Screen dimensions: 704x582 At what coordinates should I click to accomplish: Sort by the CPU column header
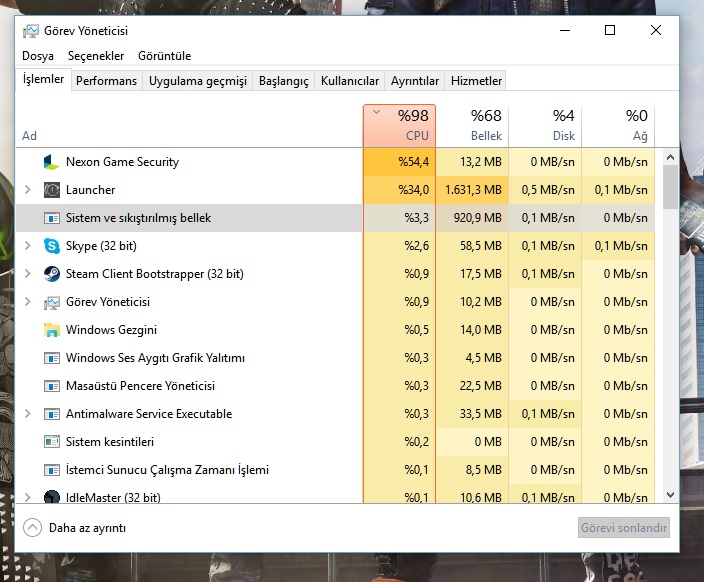point(399,126)
